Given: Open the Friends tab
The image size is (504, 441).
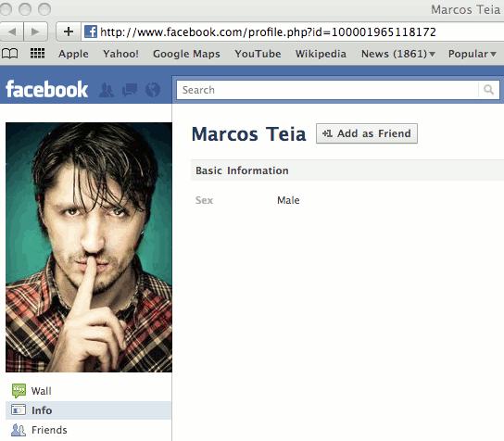Looking at the screenshot, I should 88,430.
